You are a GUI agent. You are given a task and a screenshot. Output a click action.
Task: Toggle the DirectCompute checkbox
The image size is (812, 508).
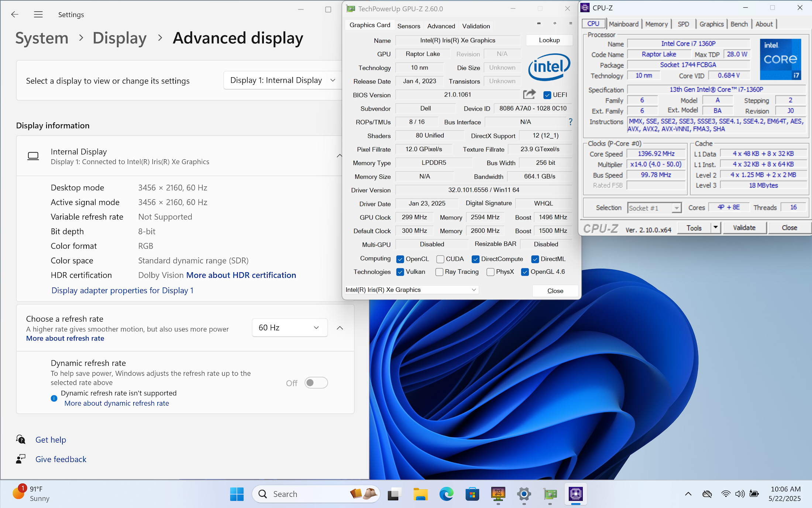coord(475,259)
